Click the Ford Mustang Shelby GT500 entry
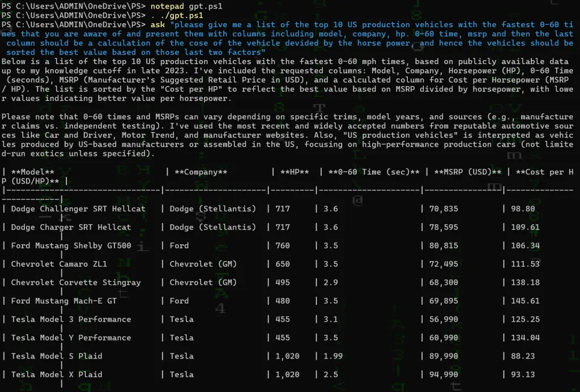 coord(71,246)
